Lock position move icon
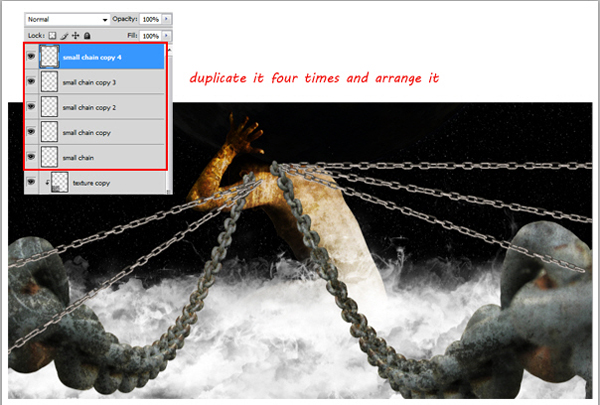Viewport: 600px width, 405px height. [75, 36]
